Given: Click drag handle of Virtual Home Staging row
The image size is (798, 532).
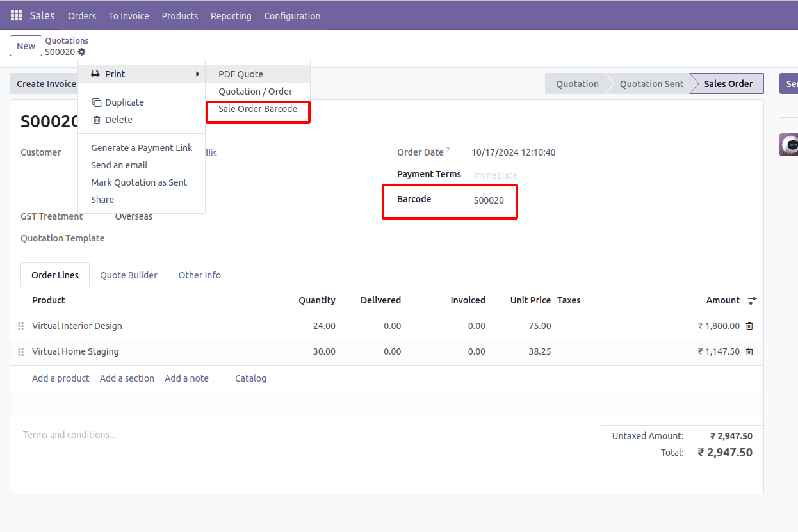Looking at the screenshot, I should (x=20, y=351).
